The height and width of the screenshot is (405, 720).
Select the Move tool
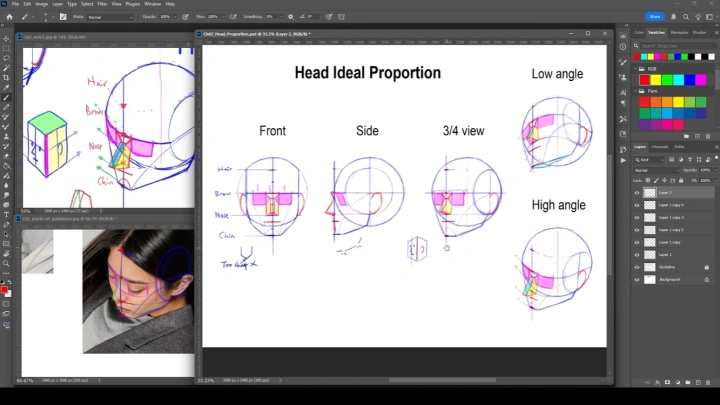pyautogui.click(x=6, y=38)
